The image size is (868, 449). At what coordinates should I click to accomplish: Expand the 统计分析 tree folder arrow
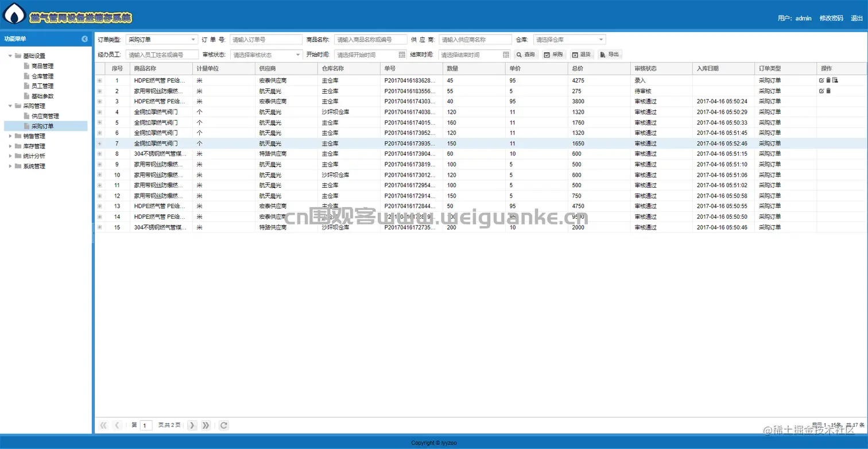click(x=10, y=156)
